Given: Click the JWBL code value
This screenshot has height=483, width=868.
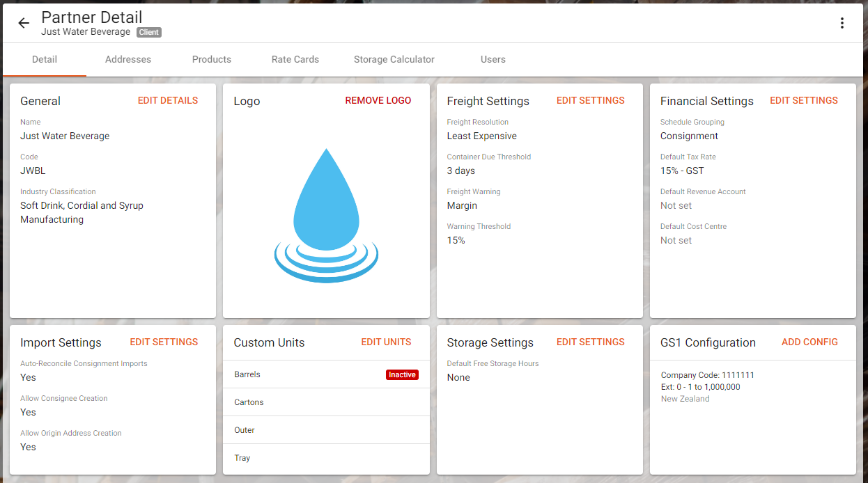Looking at the screenshot, I should coord(33,171).
